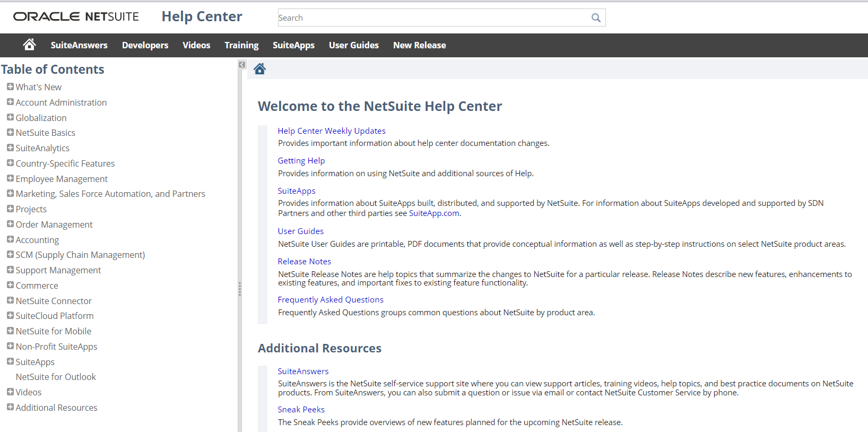Viewport: 868px width, 432px height.
Task: Expand the Employee Management node
Action: [x=10, y=178]
